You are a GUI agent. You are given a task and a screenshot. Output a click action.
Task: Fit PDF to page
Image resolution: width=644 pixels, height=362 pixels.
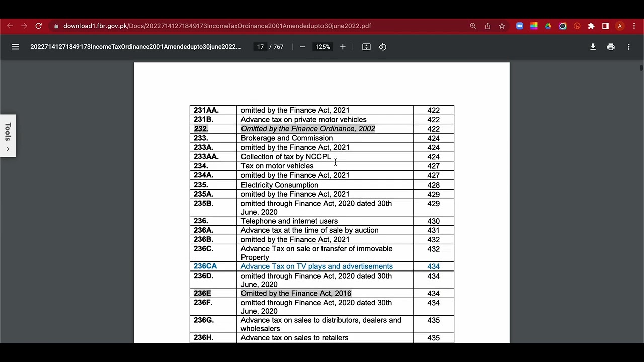click(366, 47)
